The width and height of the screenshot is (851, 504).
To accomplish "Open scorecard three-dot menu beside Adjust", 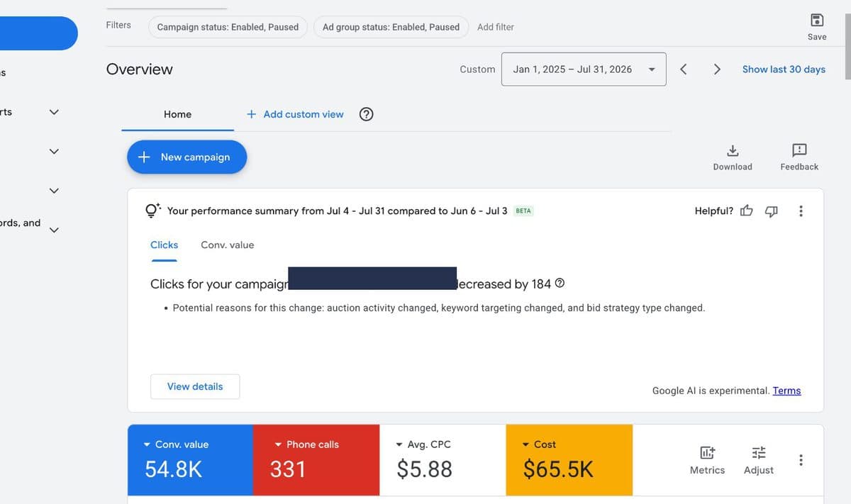I will click(801, 460).
